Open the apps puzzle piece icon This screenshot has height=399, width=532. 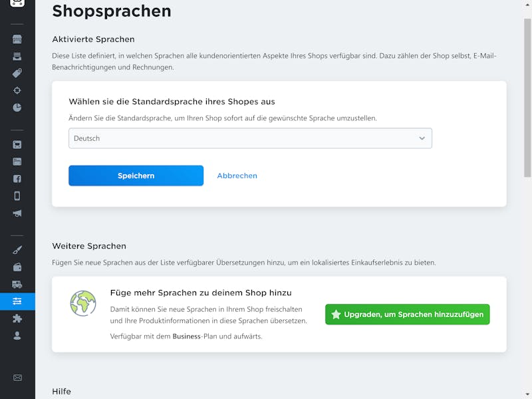17,319
